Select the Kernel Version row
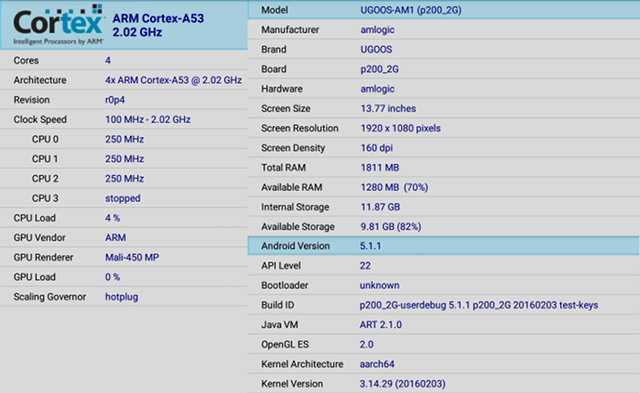The height and width of the screenshot is (393, 640). (x=444, y=384)
